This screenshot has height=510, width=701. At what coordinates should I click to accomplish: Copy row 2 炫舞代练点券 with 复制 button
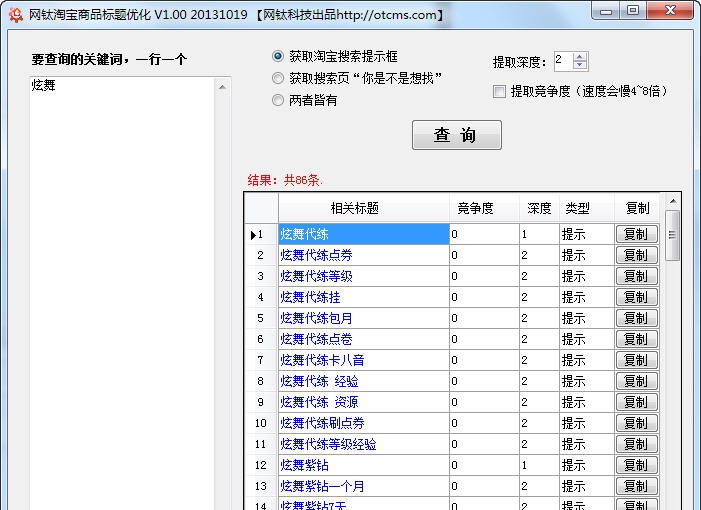pos(637,255)
